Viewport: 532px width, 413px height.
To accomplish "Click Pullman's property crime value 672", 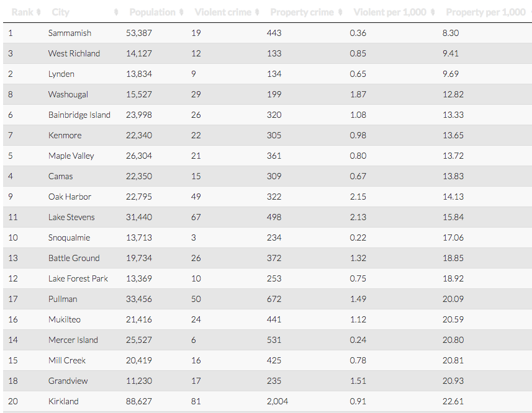I will pos(274,299).
